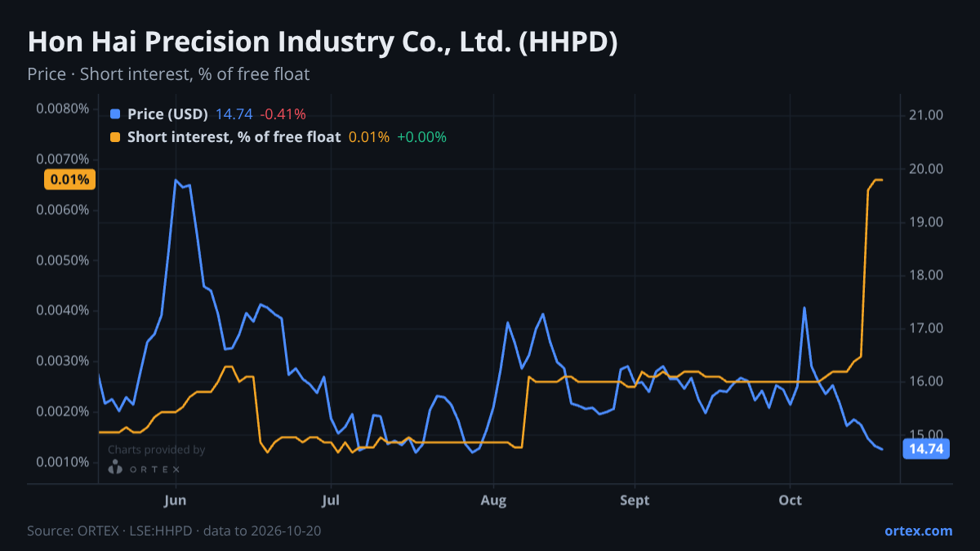Click the blue Price legend color swatch
The image size is (980, 551).
pos(114,114)
